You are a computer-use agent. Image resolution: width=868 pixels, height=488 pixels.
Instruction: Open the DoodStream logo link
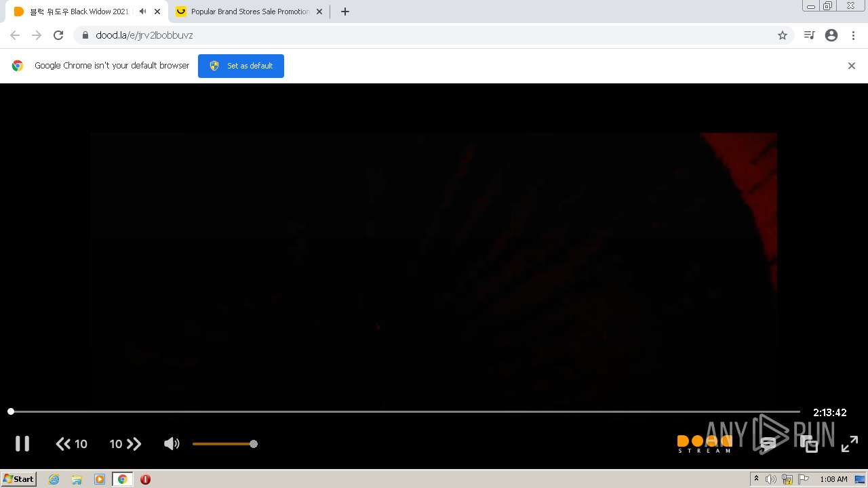[705, 444]
